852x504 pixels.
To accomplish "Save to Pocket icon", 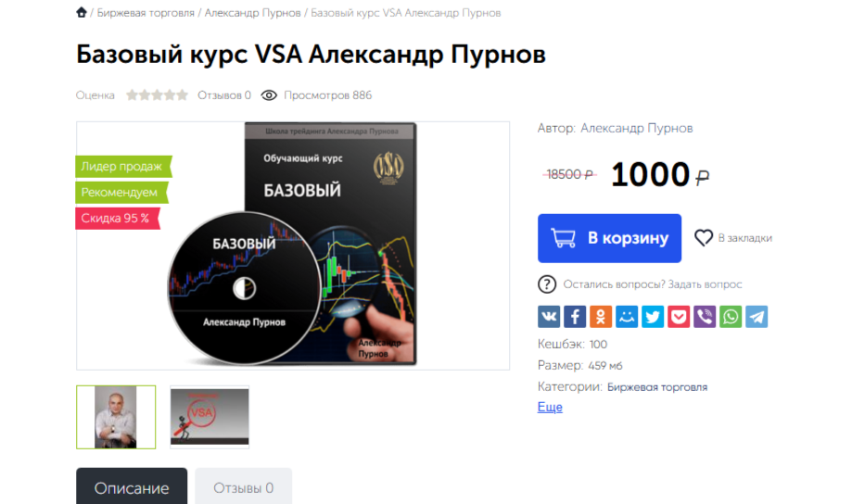I will coord(679,317).
